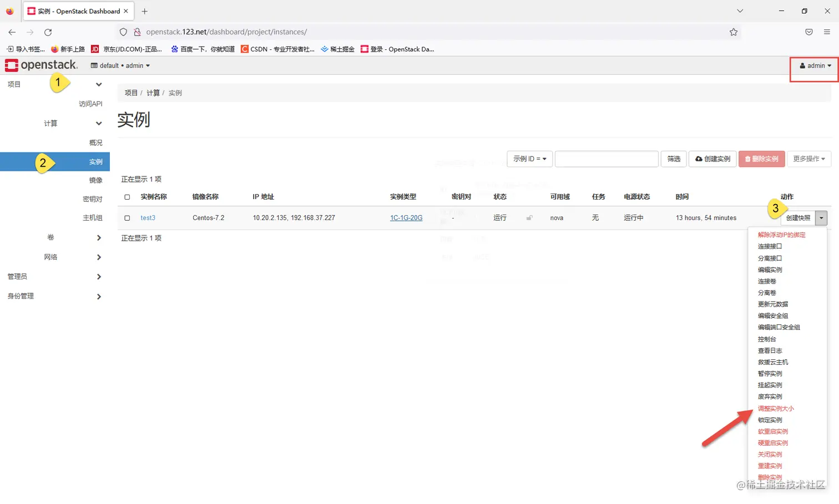Open the 更多操作 dropdown
The height and width of the screenshot is (504, 839).
[808, 159]
